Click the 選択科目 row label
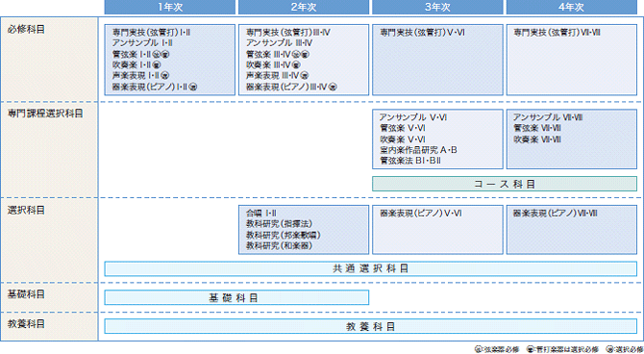Image resolution: width=644 pixels, height=354 pixels. coord(26,211)
